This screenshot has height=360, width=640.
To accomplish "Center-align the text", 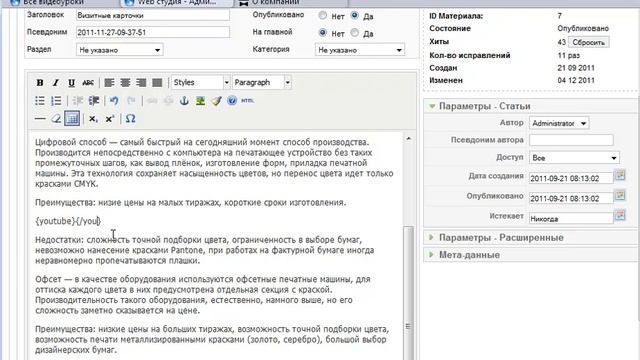I will (x=125, y=82).
